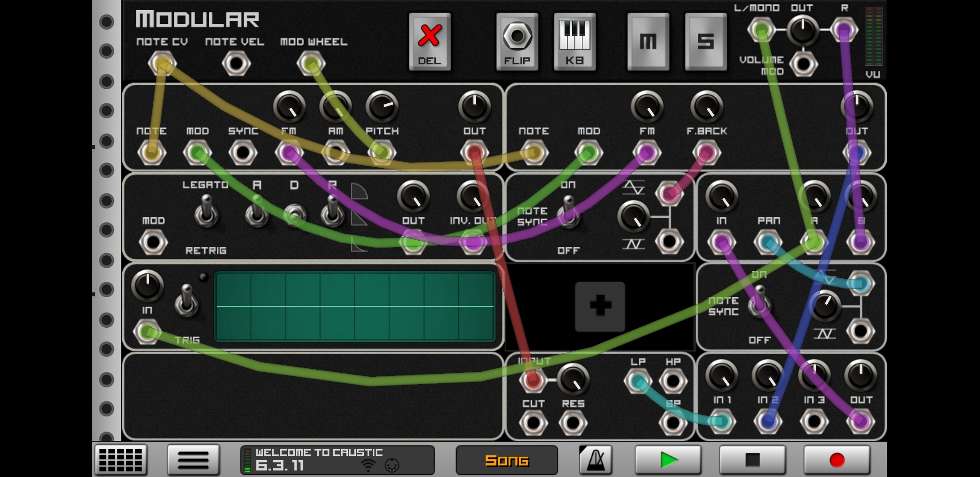This screenshot has width=980, height=477.
Task: Click the Welcome to Caustic status display
Action: (338, 460)
